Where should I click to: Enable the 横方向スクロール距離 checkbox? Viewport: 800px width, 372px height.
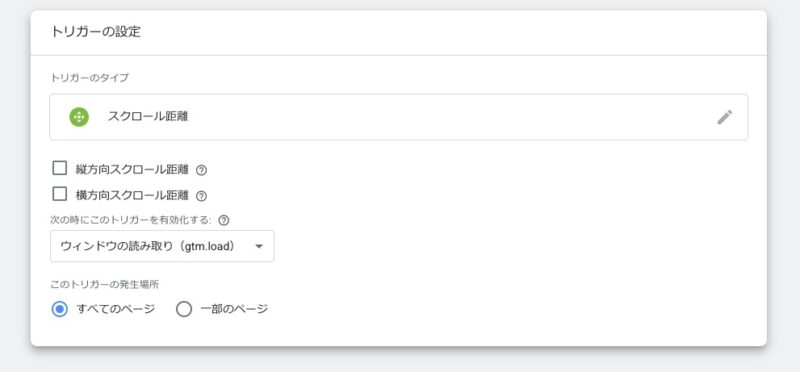click(x=60, y=194)
